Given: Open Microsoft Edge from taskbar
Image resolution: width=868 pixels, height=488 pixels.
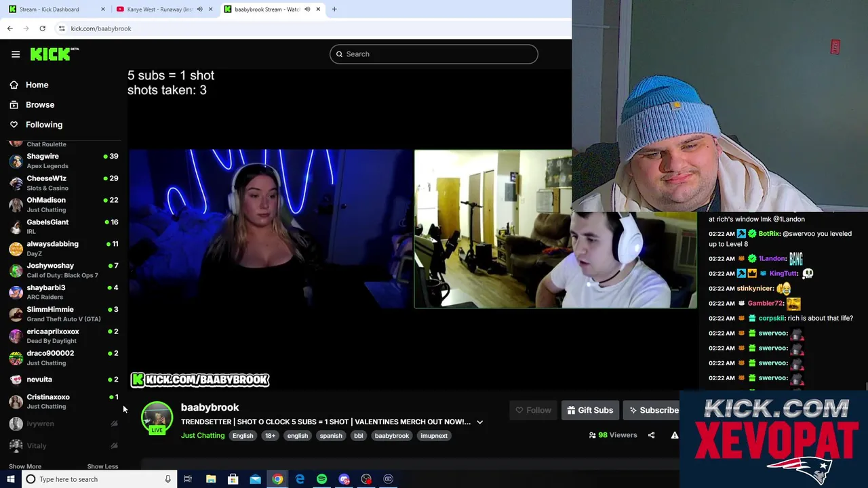Looking at the screenshot, I should [x=300, y=479].
